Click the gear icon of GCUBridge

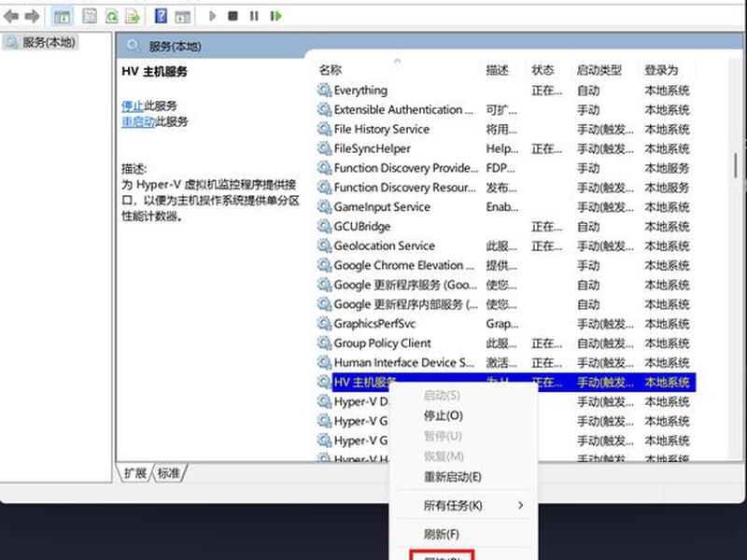pyautogui.click(x=324, y=226)
